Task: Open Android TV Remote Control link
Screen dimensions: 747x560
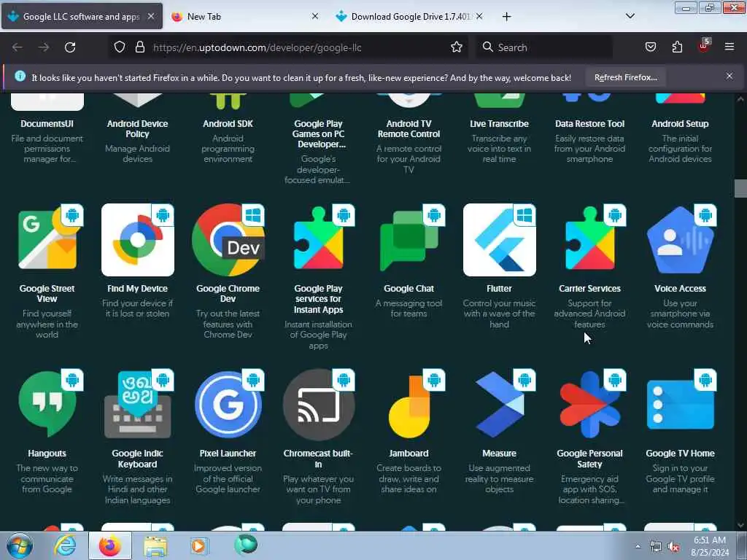Action: click(409, 129)
